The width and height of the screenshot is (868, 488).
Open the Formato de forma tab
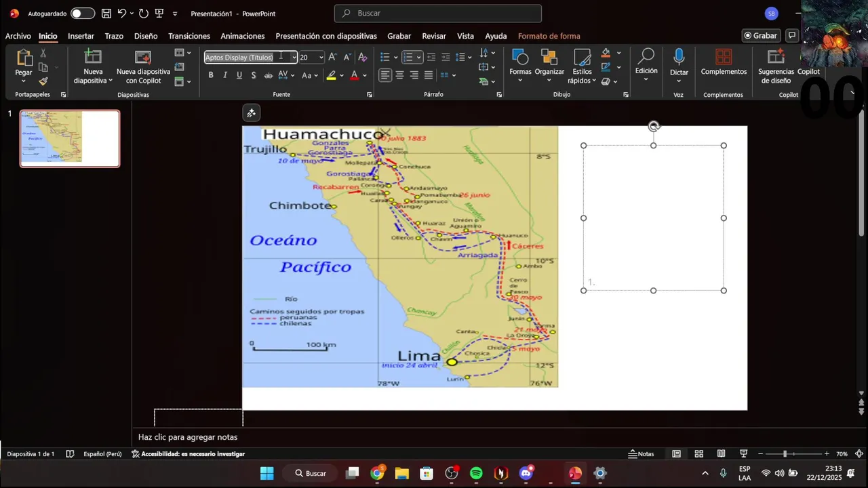tap(549, 36)
